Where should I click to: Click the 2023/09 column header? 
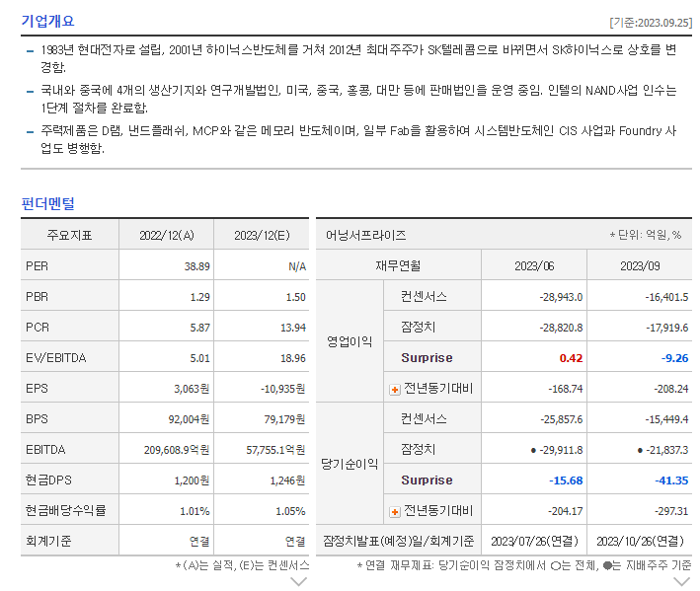(640, 266)
